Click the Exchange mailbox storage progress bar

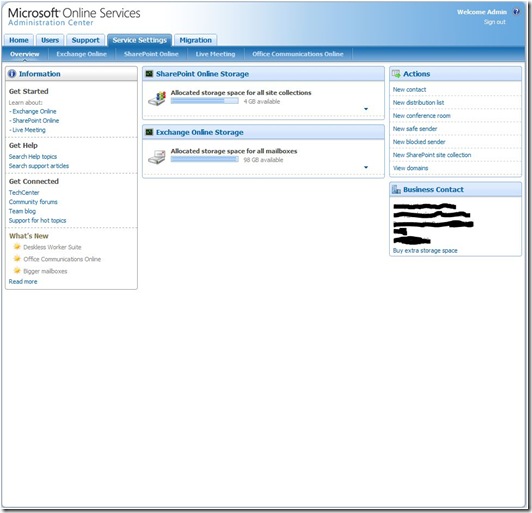[205, 159]
